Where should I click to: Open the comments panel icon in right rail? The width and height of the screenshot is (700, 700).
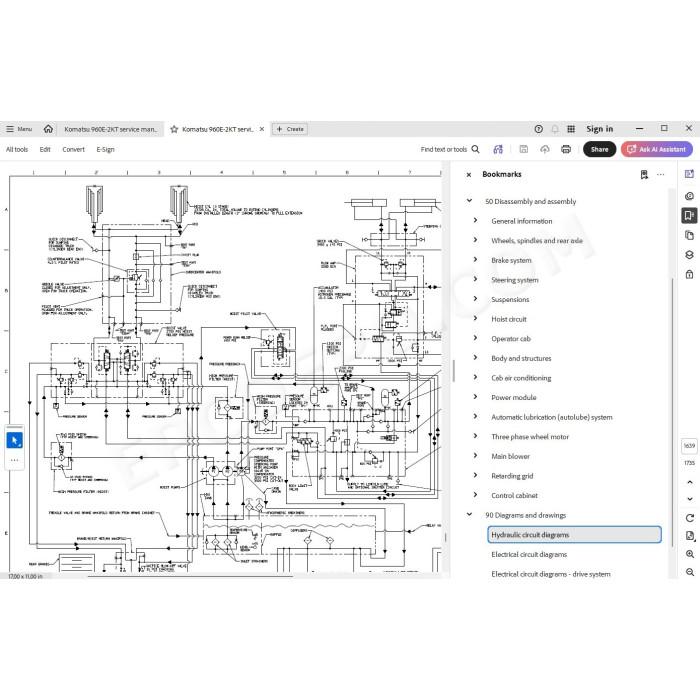tap(689, 196)
